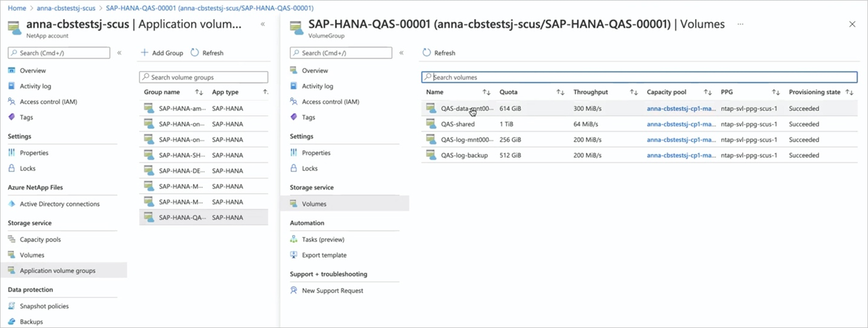Click VolumeGroup menu Search (Cmd+/) box
The height and width of the screenshot is (328, 868).
click(341, 53)
